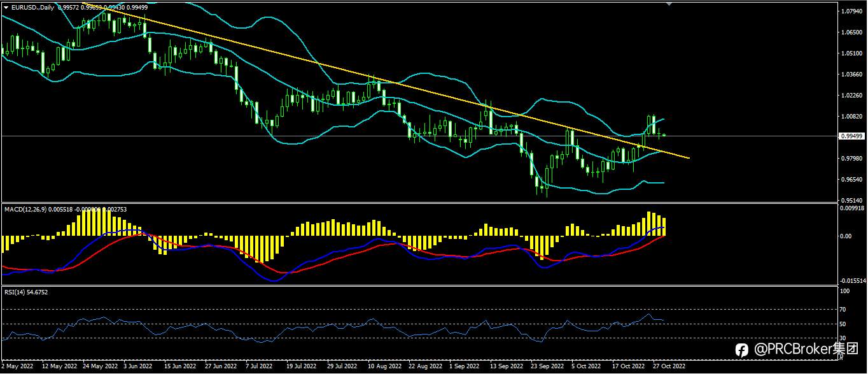Click the 3 Jun 2022 date label

coord(137,367)
